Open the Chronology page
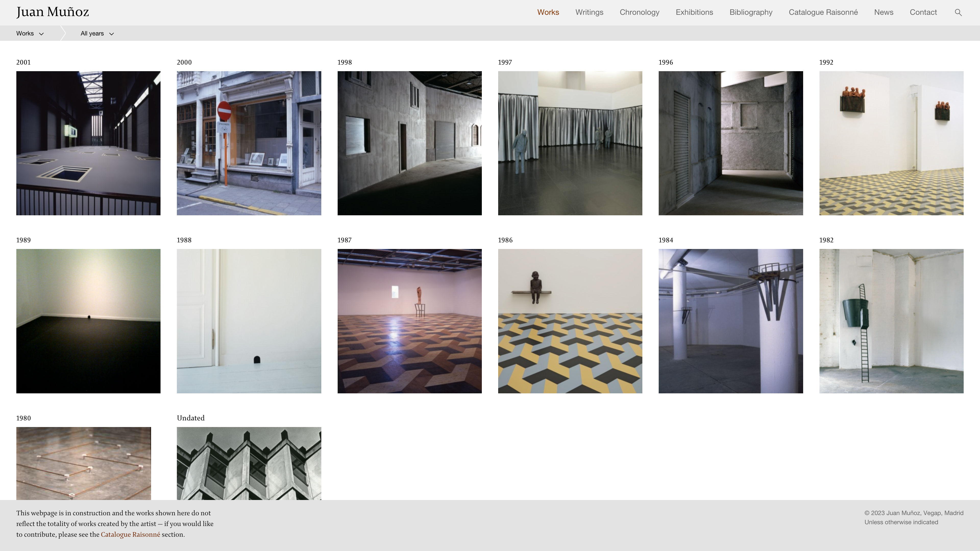The width and height of the screenshot is (980, 551). (639, 12)
